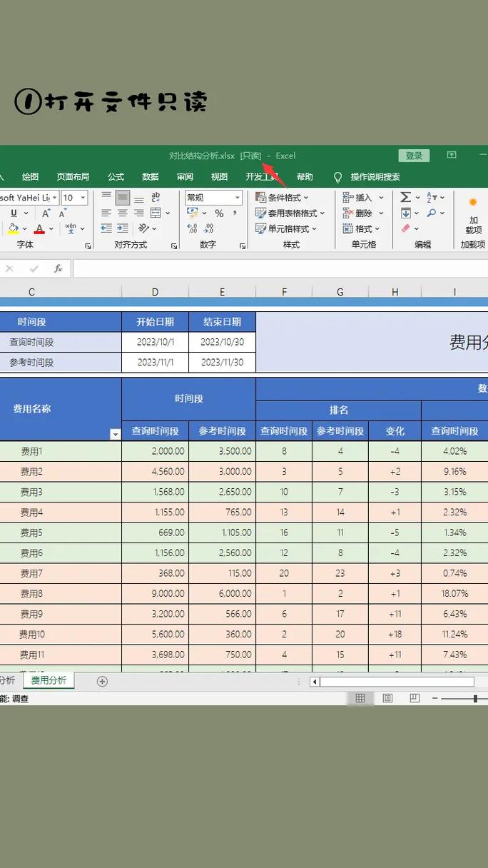Click horizontal scrollbar left arrow
The height and width of the screenshot is (868, 488).
pyautogui.click(x=315, y=682)
